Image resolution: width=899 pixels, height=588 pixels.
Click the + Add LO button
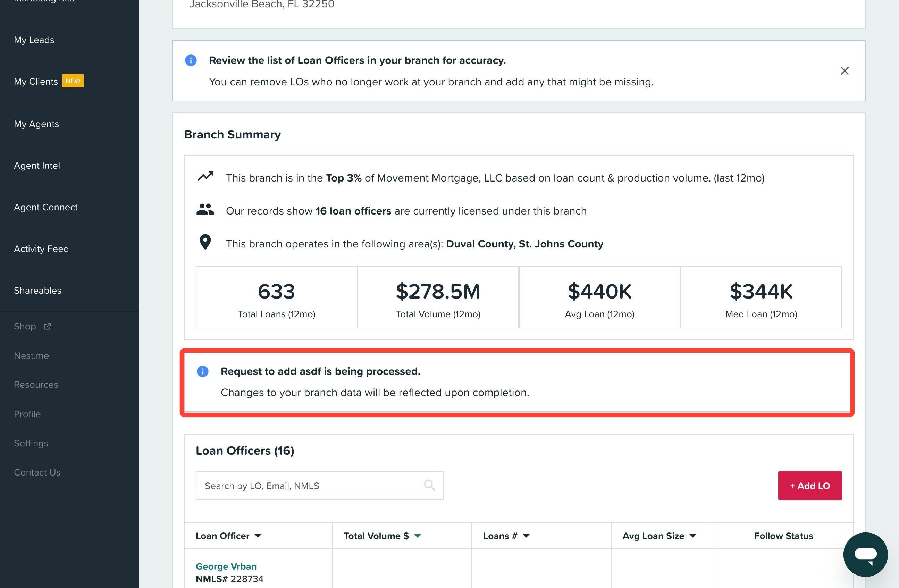[x=810, y=485]
